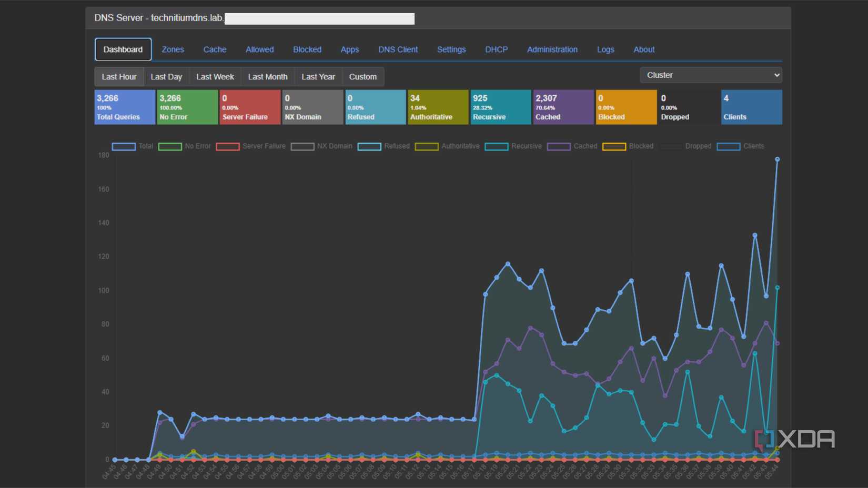
Task: Open the DNS Client tab
Action: pyautogui.click(x=398, y=49)
